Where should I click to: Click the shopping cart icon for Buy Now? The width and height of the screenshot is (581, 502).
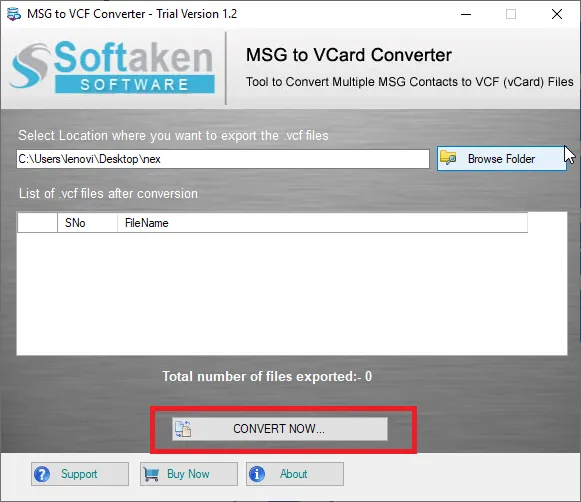(x=151, y=474)
